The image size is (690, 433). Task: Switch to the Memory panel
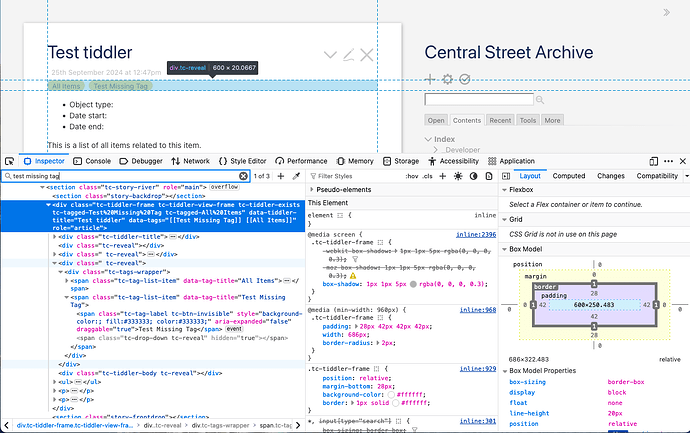point(355,161)
